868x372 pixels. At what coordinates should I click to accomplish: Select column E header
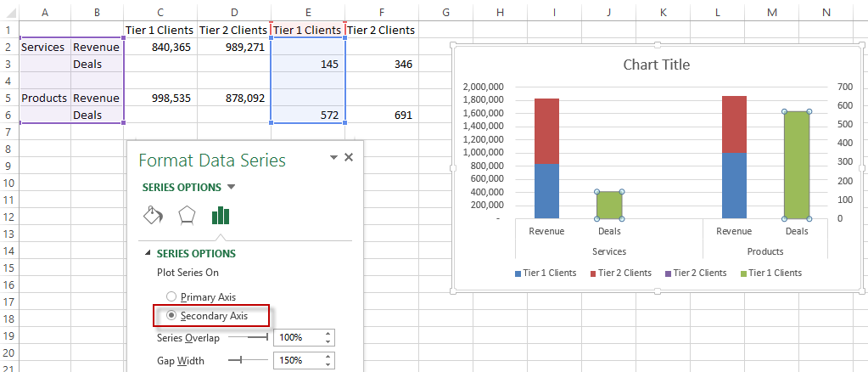pyautogui.click(x=308, y=11)
